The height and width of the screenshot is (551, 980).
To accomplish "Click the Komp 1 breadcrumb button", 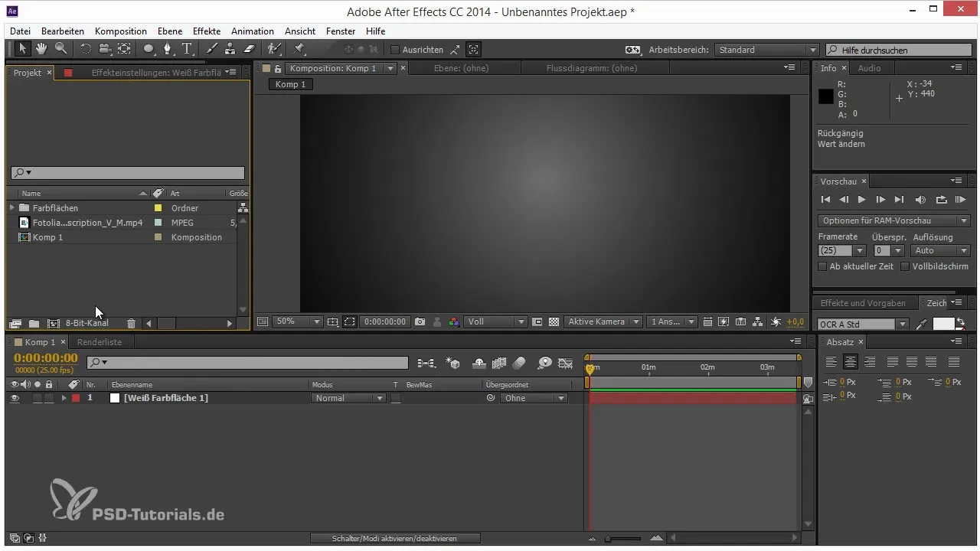I will tap(290, 84).
